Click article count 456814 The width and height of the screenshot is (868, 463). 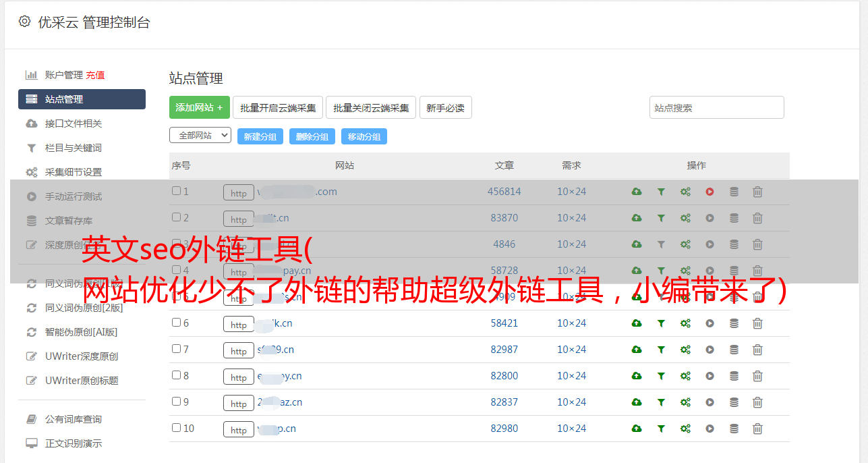point(504,192)
